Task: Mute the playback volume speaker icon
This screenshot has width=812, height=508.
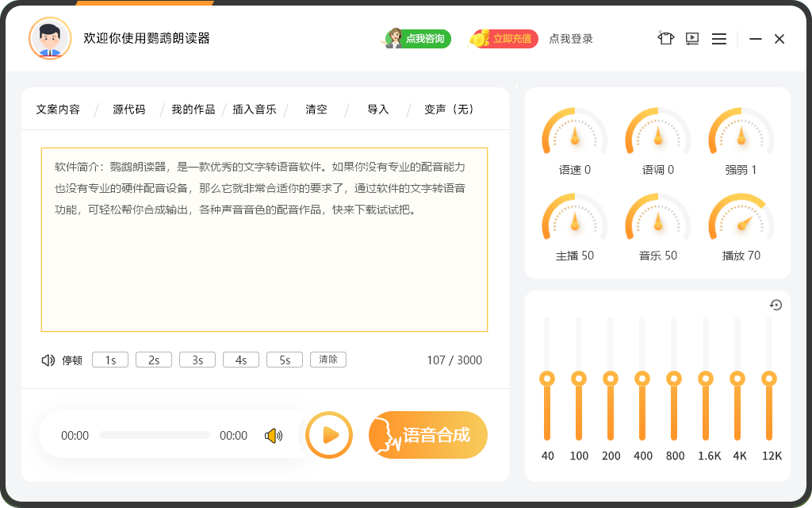Action: pos(274,436)
